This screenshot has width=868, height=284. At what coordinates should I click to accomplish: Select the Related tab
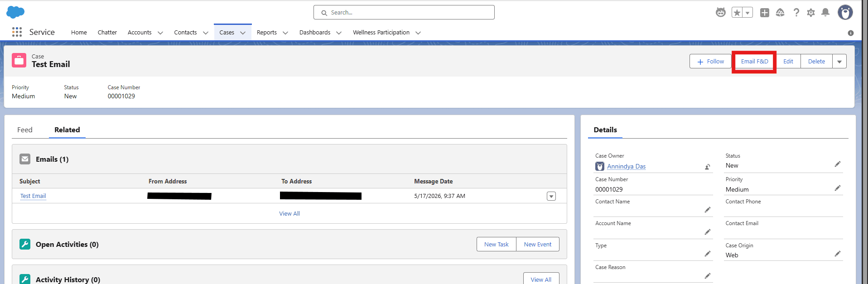[67, 130]
